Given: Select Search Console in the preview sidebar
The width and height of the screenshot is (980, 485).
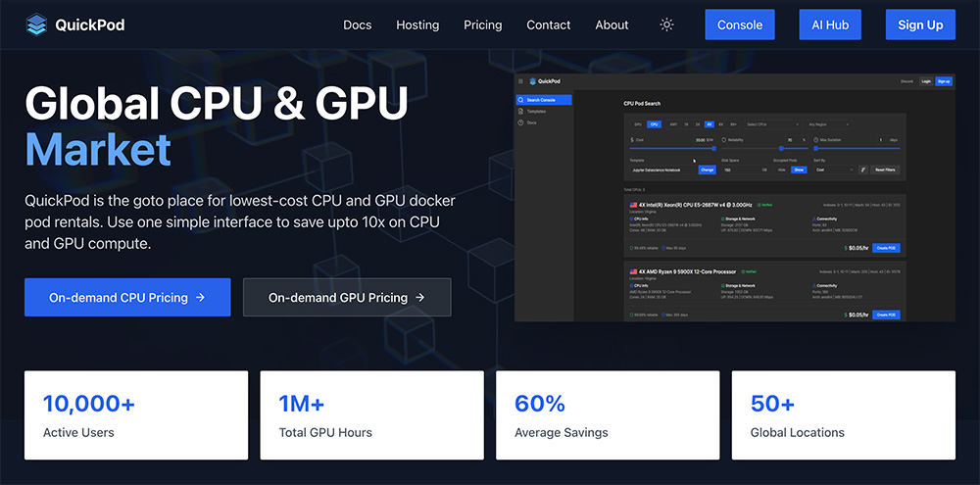Looking at the screenshot, I should (x=544, y=100).
